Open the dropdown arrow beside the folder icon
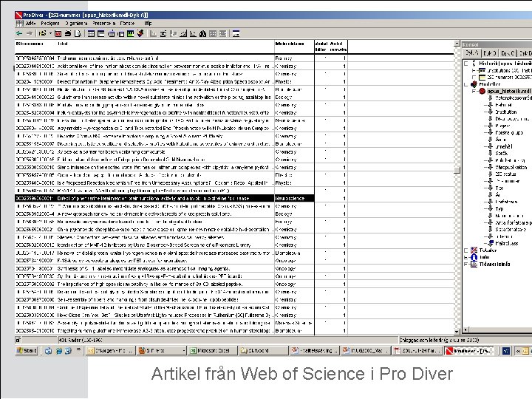532x399 pixels. [x=50, y=33]
